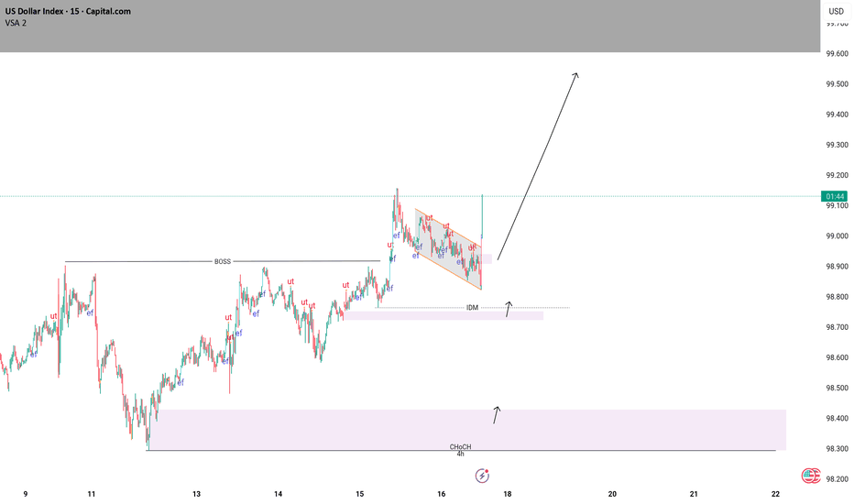Click the 99.400 price axis label

point(838,115)
